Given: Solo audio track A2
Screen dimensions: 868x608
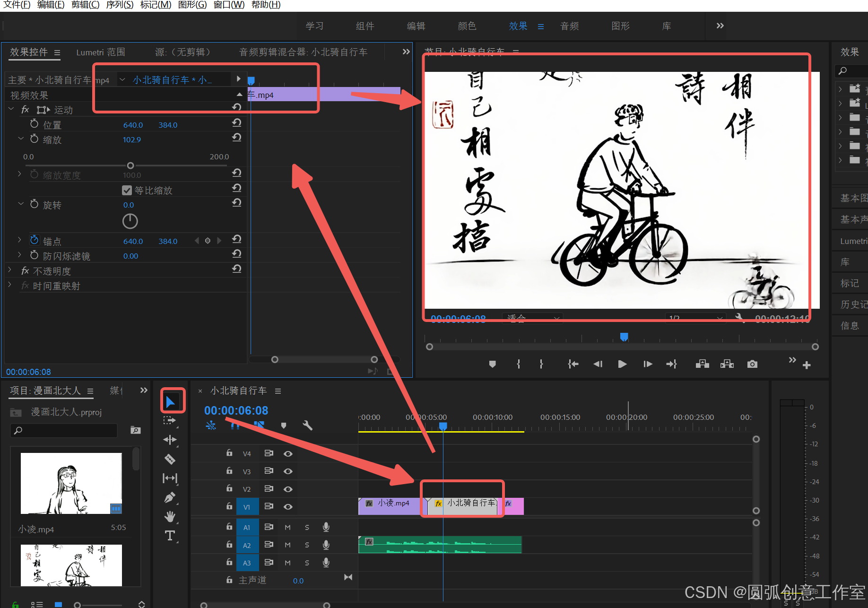Looking at the screenshot, I should [307, 545].
